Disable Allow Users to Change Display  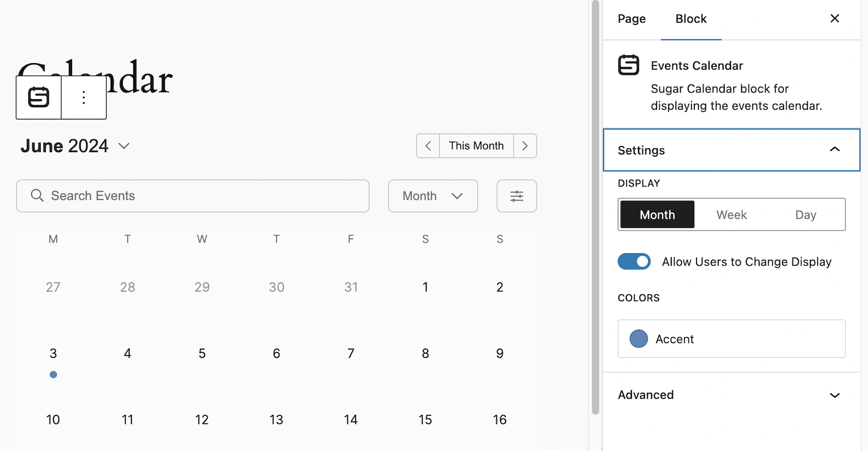(x=634, y=262)
